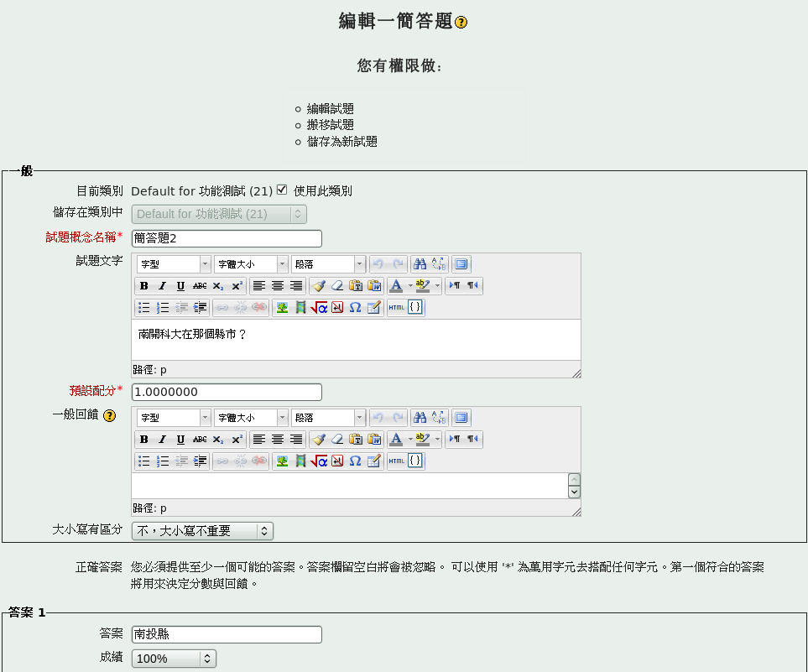Insert special character (Omega) in general feedback editor

coord(355,461)
